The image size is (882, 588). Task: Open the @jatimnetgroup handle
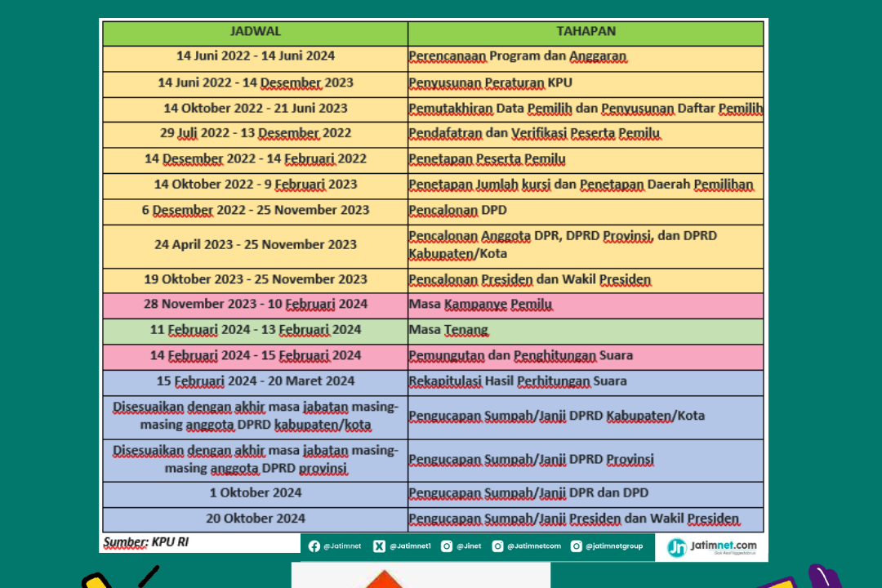614,546
